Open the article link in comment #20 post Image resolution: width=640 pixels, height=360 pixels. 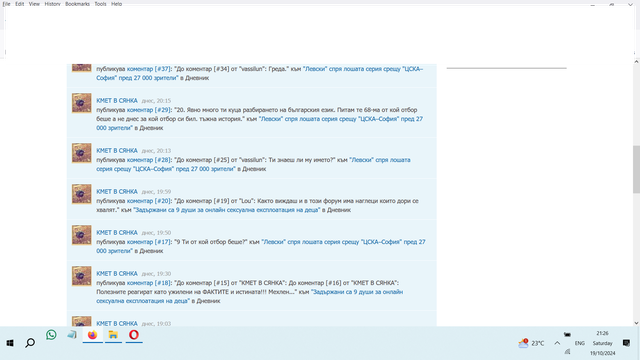tap(227, 210)
